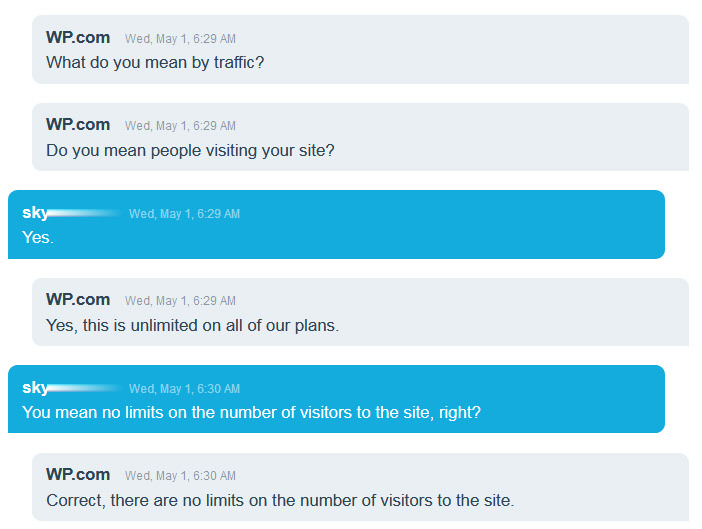The image size is (702, 529).
Task: Click the 6:30 AM timestamp in the blue bubble
Action: tap(184, 389)
